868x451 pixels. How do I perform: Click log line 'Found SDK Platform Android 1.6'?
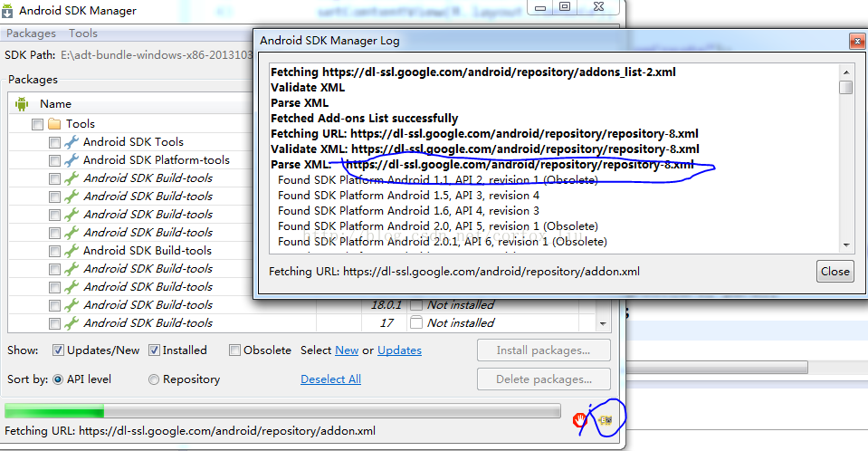[x=408, y=210]
